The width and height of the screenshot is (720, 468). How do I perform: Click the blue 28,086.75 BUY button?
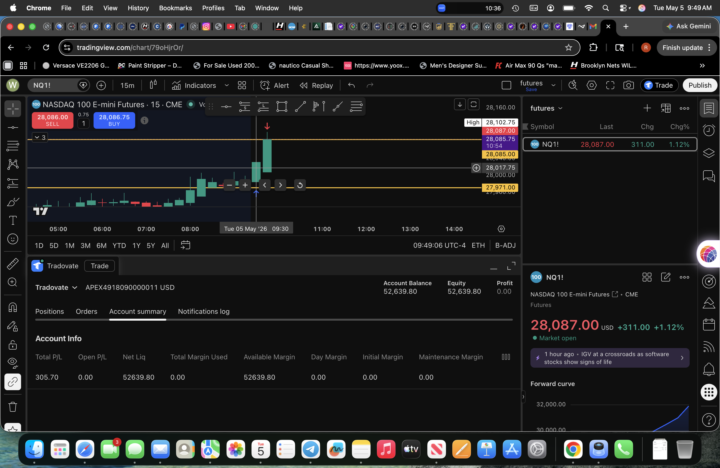(x=114, y=120)
